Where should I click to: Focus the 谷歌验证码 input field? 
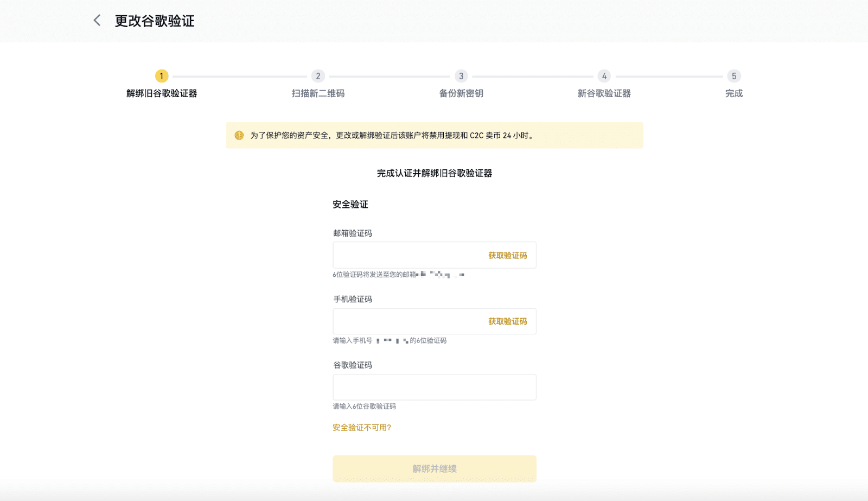point(435,387)
